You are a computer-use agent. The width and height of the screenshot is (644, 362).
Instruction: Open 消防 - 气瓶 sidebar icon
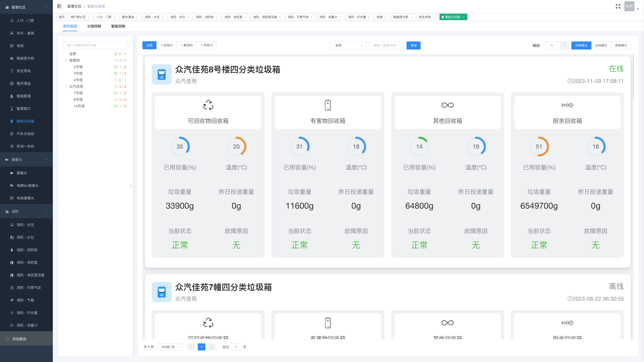12,300
